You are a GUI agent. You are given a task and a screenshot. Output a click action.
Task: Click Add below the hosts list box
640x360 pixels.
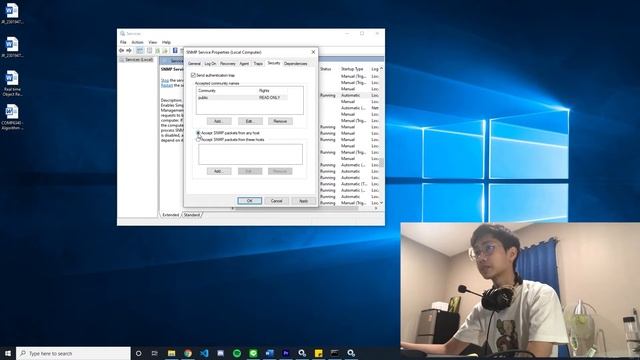(x=219, y=171)
